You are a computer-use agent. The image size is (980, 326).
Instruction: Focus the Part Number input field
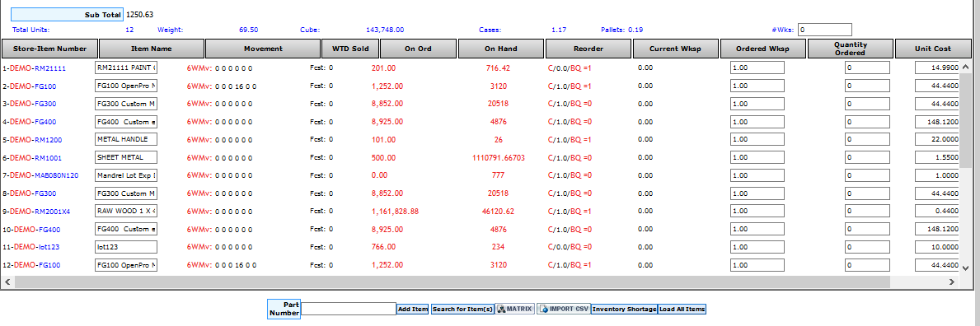[349, 309]
